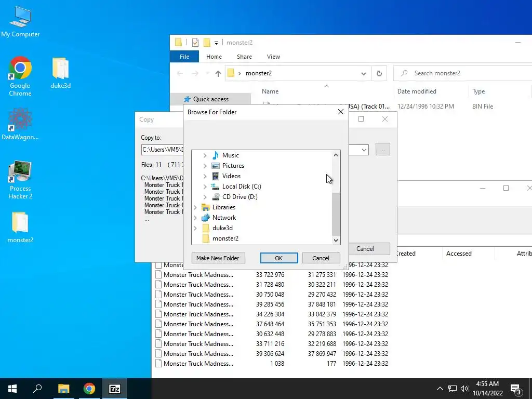Select the Libraries icon in folder tree

coord(206,207)
